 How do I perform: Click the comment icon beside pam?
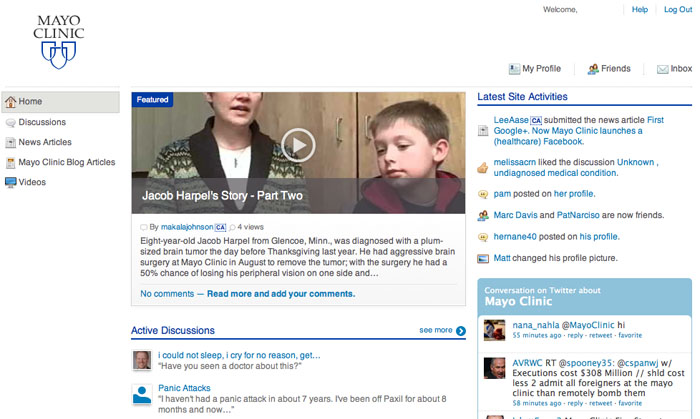coord(483,194)
